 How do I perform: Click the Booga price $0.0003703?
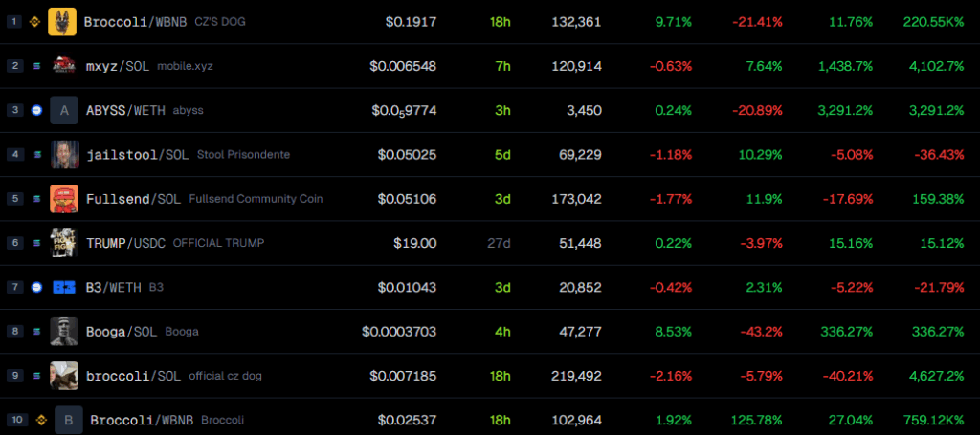[399, 332]
